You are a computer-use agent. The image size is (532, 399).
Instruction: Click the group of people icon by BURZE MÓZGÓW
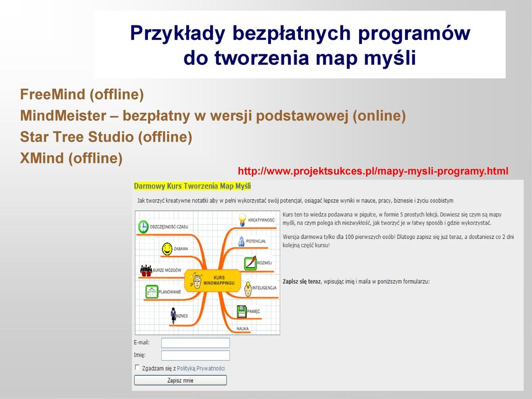tap(146, 270)
